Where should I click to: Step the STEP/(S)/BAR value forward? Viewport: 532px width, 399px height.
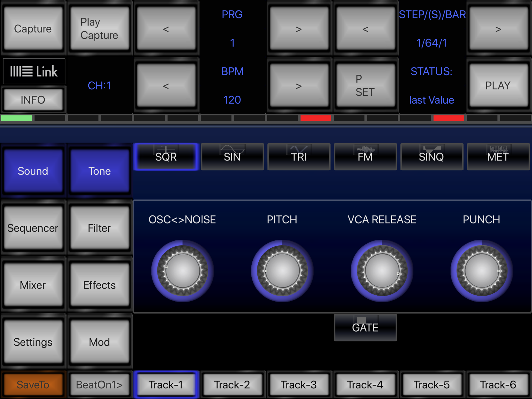(498, 29)
